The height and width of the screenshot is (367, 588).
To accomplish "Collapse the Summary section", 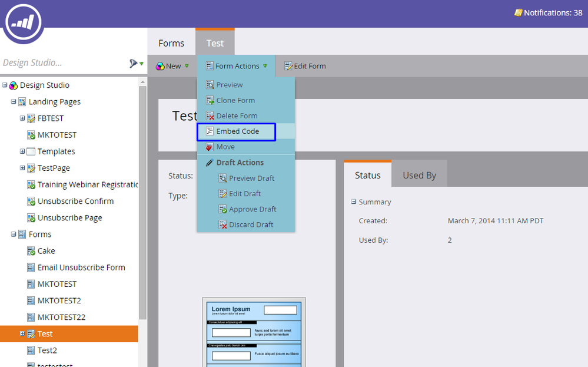I will click(x=354, y=201).
